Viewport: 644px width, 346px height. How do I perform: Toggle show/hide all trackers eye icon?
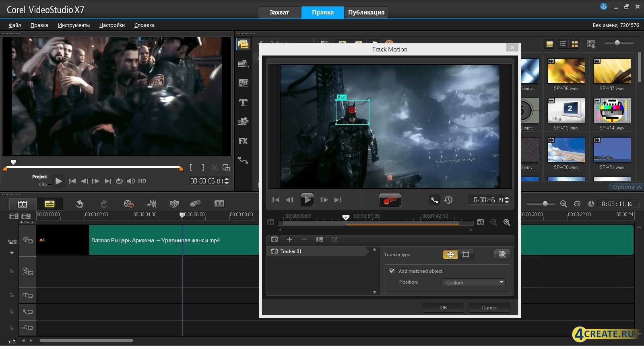point(274,239)
